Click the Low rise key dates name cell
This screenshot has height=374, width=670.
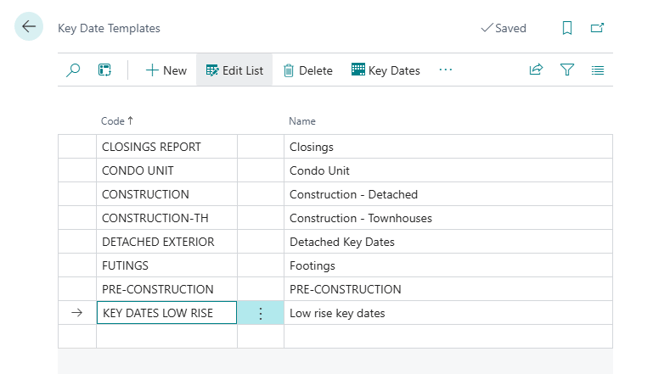(x=448, y=313)
